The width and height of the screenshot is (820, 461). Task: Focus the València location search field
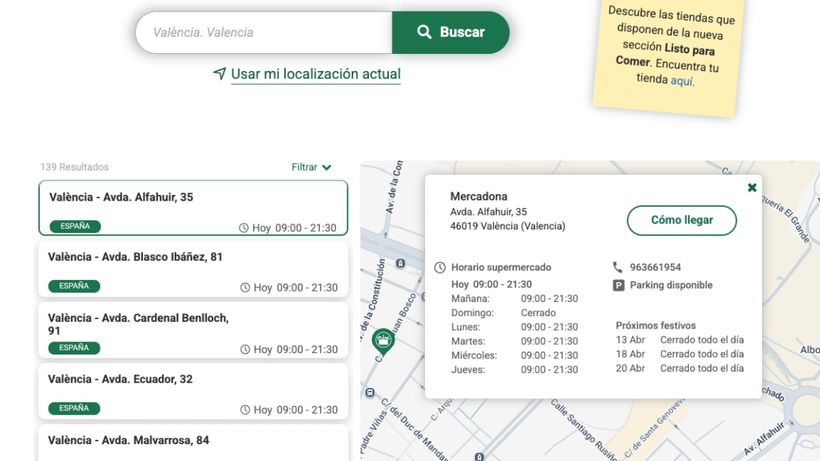(264, 32)
